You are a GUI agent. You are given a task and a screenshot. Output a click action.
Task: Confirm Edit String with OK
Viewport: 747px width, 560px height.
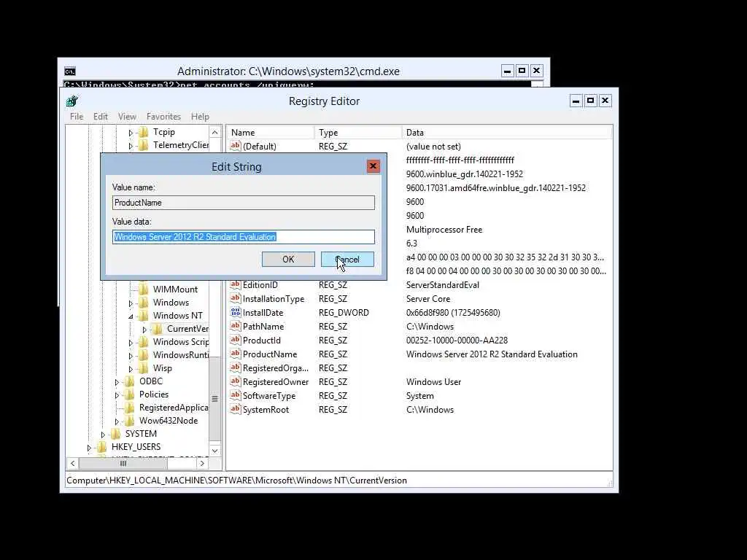click(288, 259)
